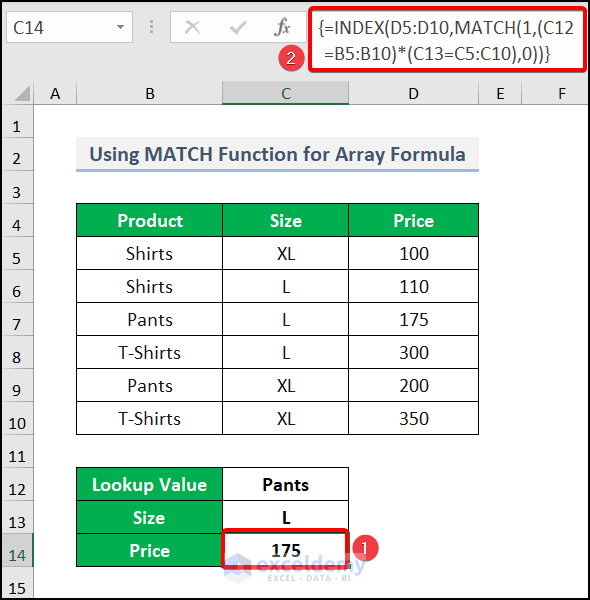This screenshot has width=590, height=600.
Task: Select cell C10 containing 'XL'
Action: (285, 418)
